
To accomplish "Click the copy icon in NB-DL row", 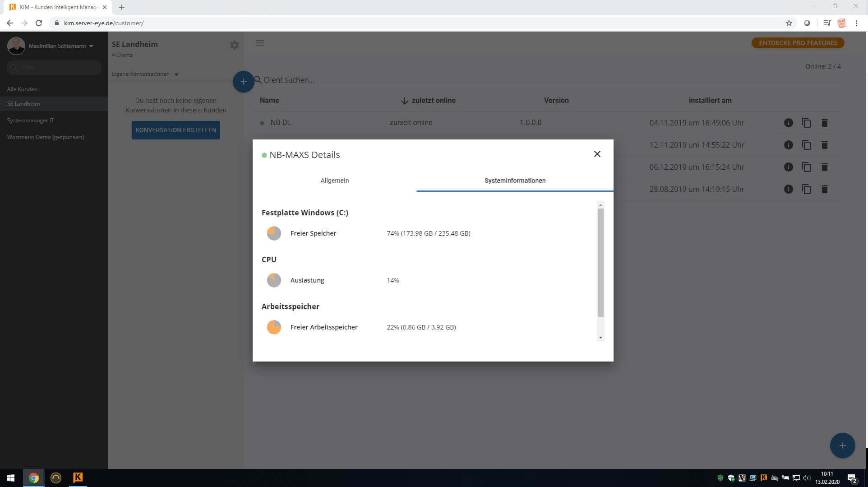I will pyautogui.click(x=806, y=123).
